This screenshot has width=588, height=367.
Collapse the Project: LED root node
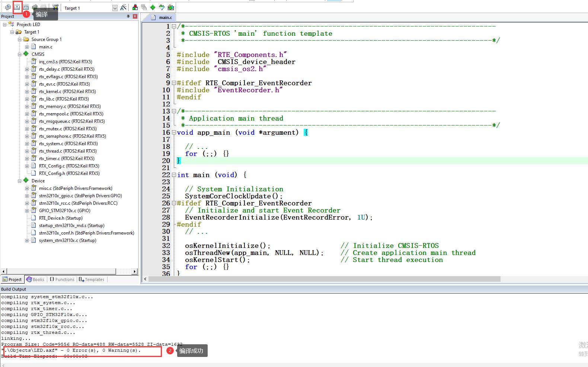coord(4,25)
